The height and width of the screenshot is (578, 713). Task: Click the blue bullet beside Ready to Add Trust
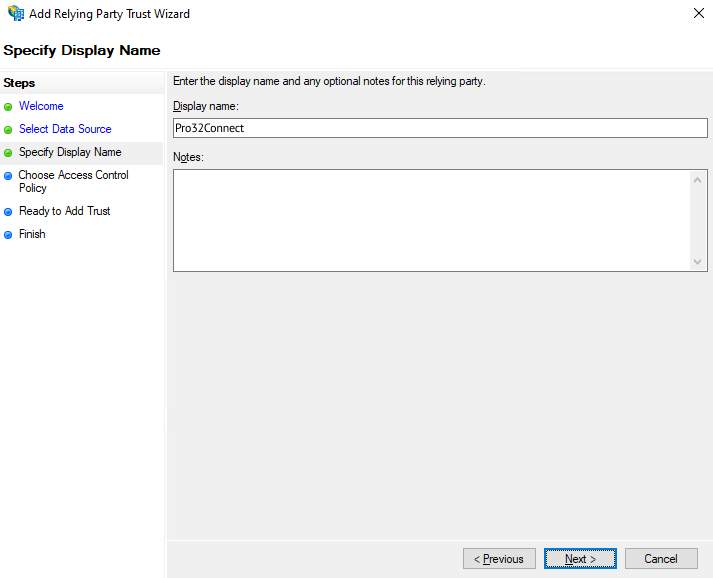(9, 212)
